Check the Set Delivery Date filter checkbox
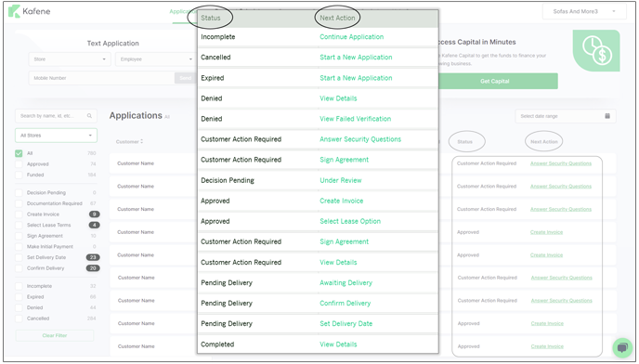Screen dimensions: 639x364 [19, 257]
